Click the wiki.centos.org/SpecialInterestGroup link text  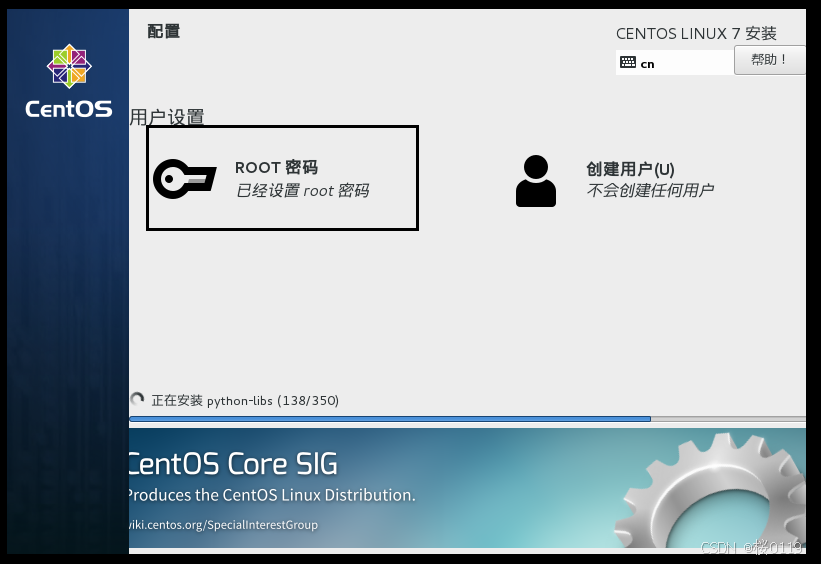coord(224,525)
